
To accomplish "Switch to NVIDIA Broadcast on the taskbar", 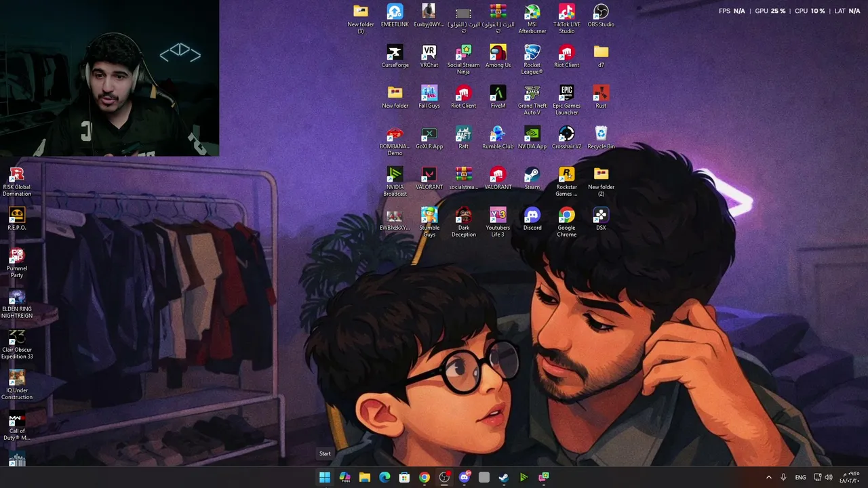I will (x=524, y=477).
